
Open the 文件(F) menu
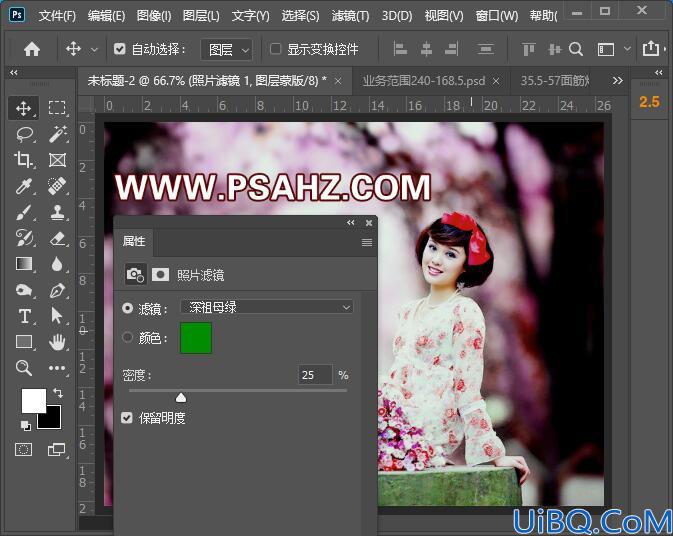coord(57,16)
